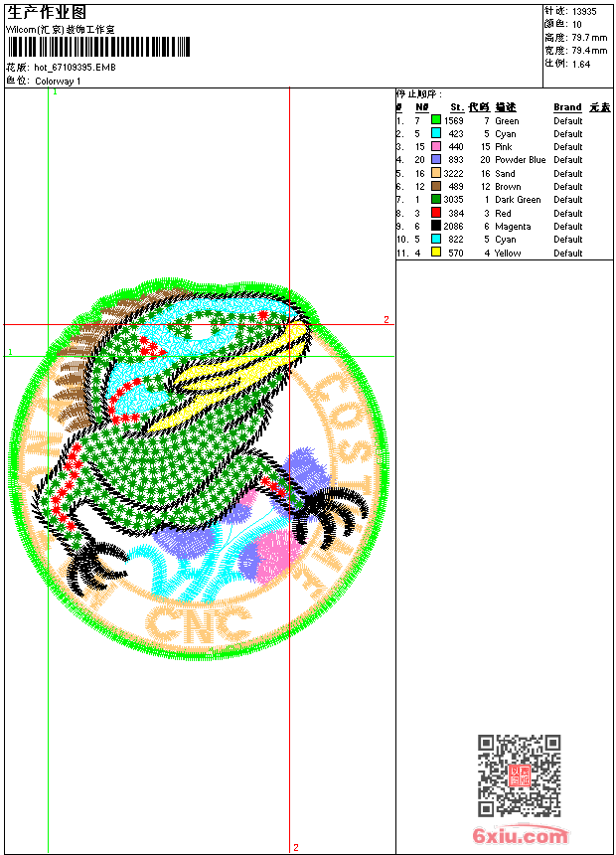Image resolution: width=616 pixels, height=855 pixels.
Task: Click the 'St.' column header
Action: 457,107
